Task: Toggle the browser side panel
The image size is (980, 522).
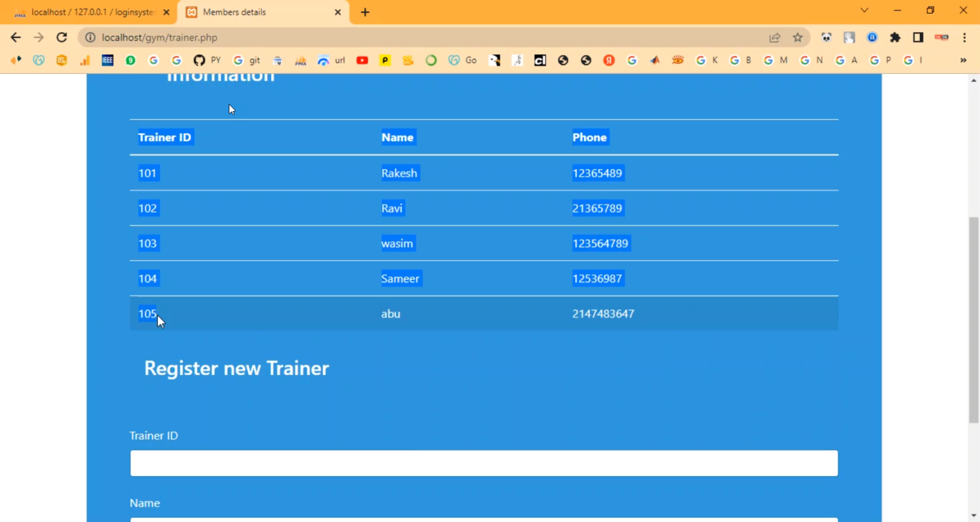Action: click(x=918, y=38)
